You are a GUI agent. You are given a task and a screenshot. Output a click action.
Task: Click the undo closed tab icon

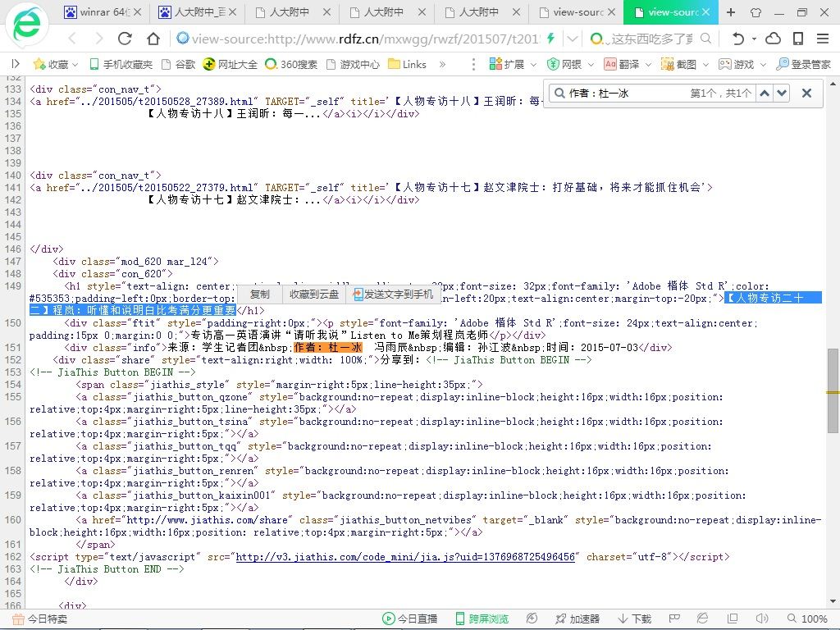(x=738, y=39)
